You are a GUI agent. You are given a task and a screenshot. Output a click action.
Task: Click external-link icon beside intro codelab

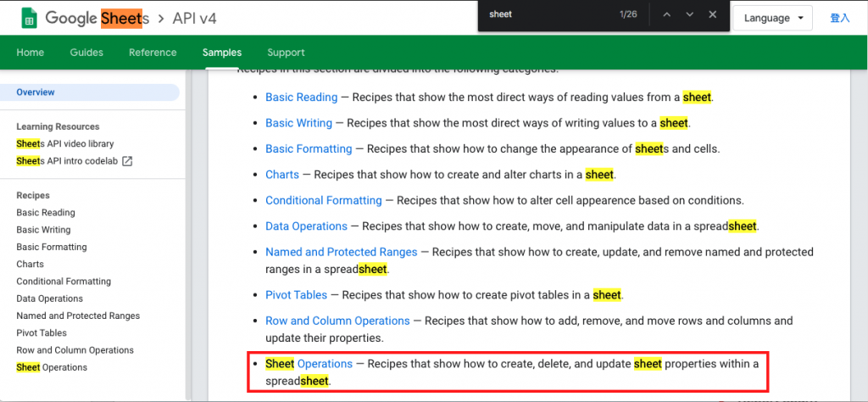click(x=127, y=161)
